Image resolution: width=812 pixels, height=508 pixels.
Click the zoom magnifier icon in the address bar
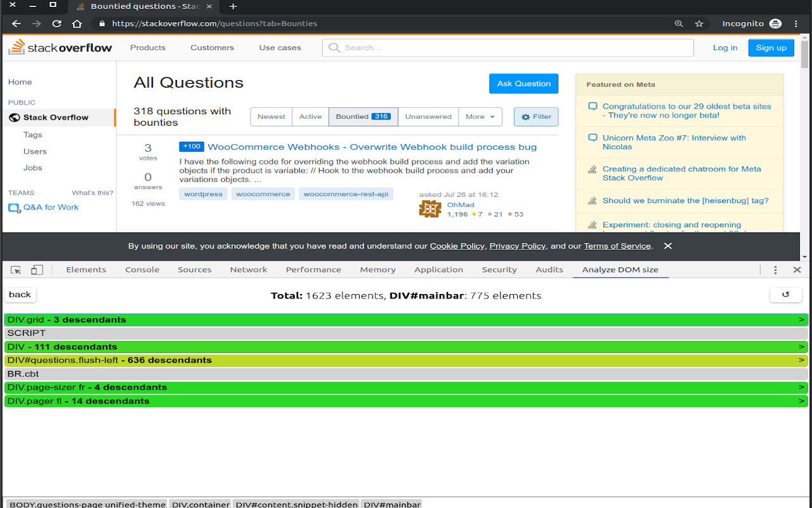(x=679, y=23)
